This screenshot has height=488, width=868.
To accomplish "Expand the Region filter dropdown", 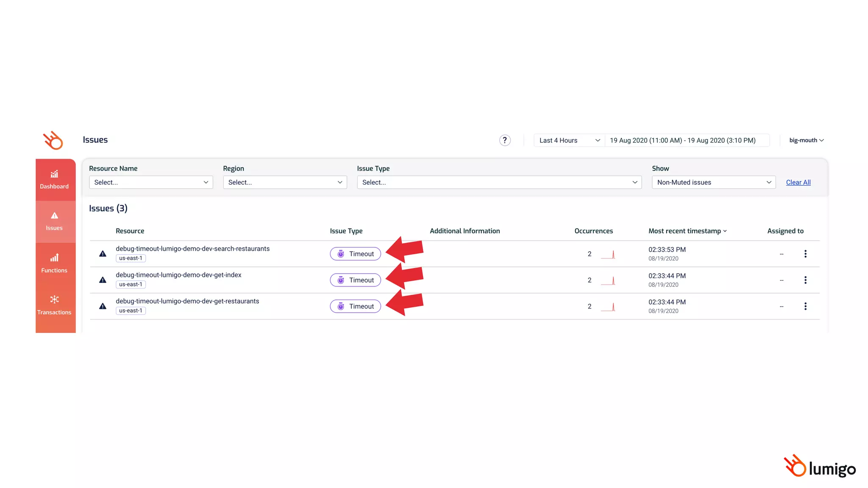I will coord(285,182).
